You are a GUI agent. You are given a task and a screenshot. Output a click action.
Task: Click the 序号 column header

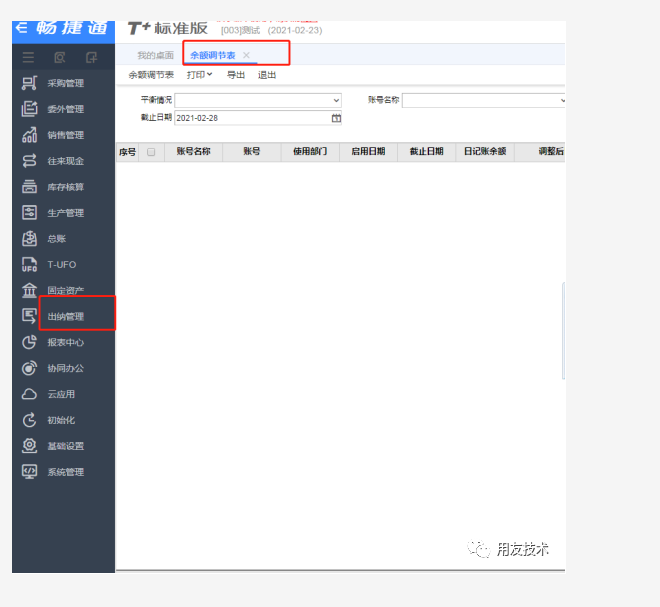128,152
